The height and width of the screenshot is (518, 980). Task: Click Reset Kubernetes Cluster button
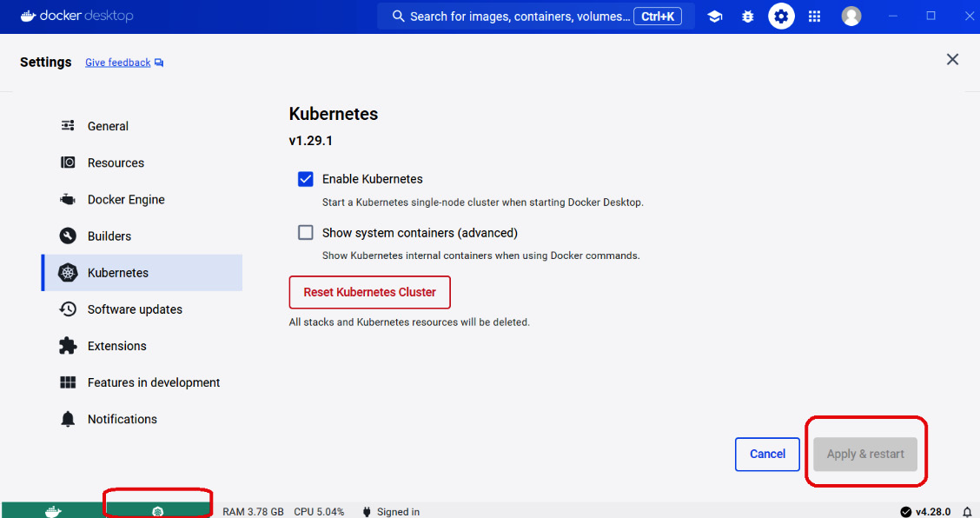pos(369,292)
